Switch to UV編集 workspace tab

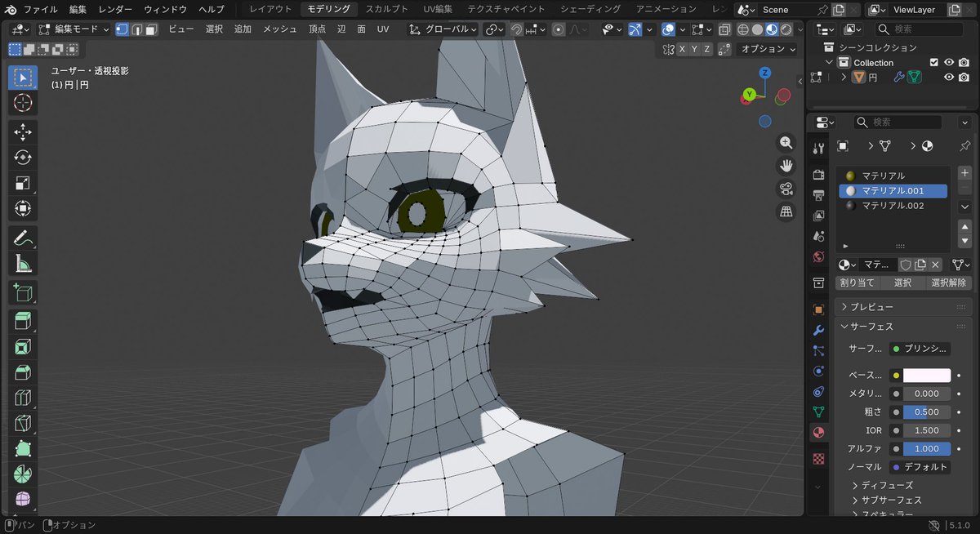438,9
